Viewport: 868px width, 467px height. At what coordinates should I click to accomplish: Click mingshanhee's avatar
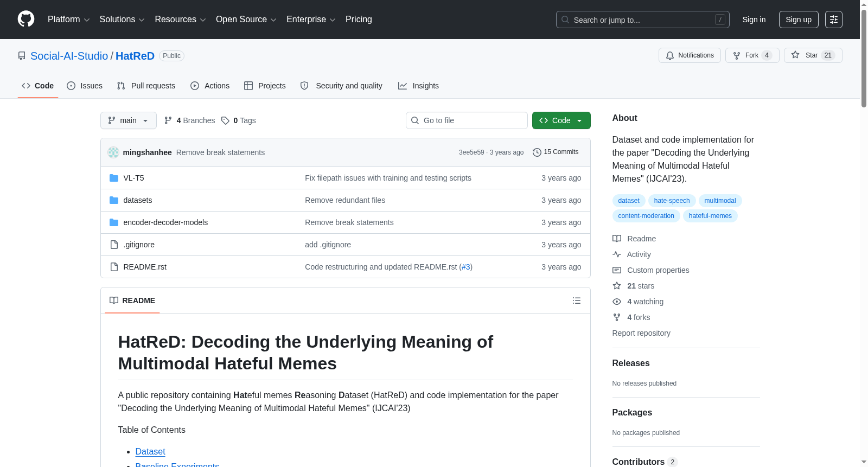[x=113, y=152]
